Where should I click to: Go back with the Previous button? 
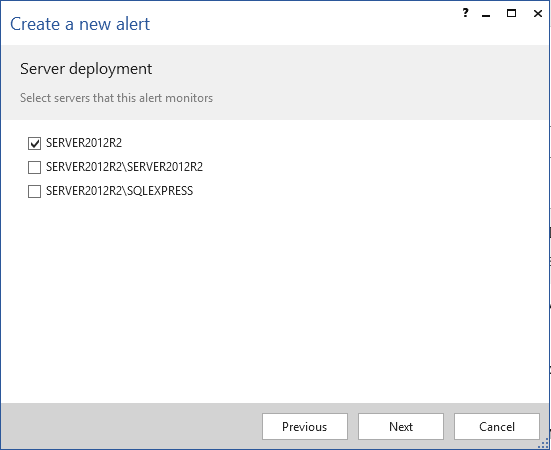pos(305,426)
